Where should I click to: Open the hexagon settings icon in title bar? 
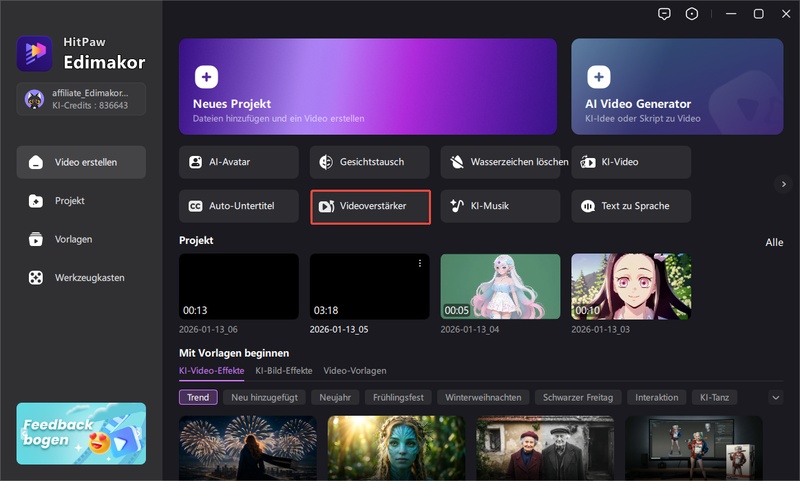pos(692,14)
